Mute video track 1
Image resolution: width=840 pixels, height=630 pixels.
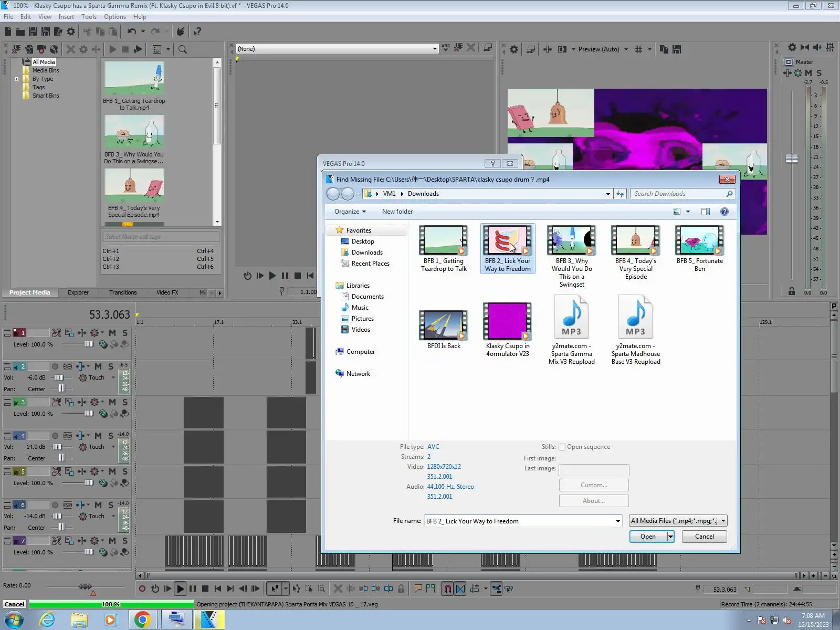coord(112,333)
